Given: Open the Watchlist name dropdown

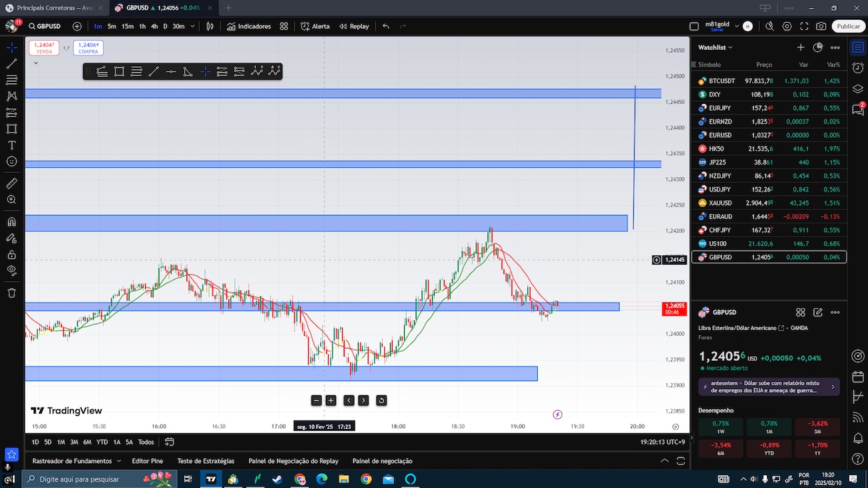Looking at the screenshot, I should coord(715,48).
